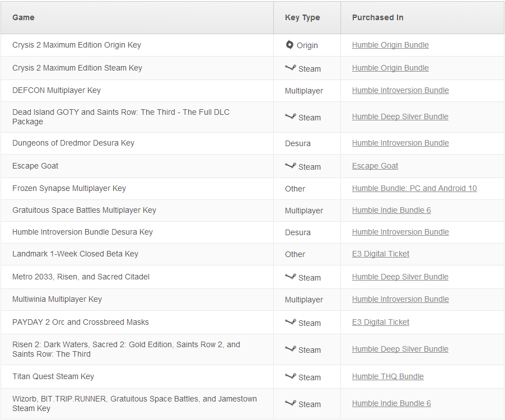Viewport: 505px width, 420px height.
Task: Select Metro 2033, Risen, and Sacred Citadel
Action: click(x=81, y=277)
